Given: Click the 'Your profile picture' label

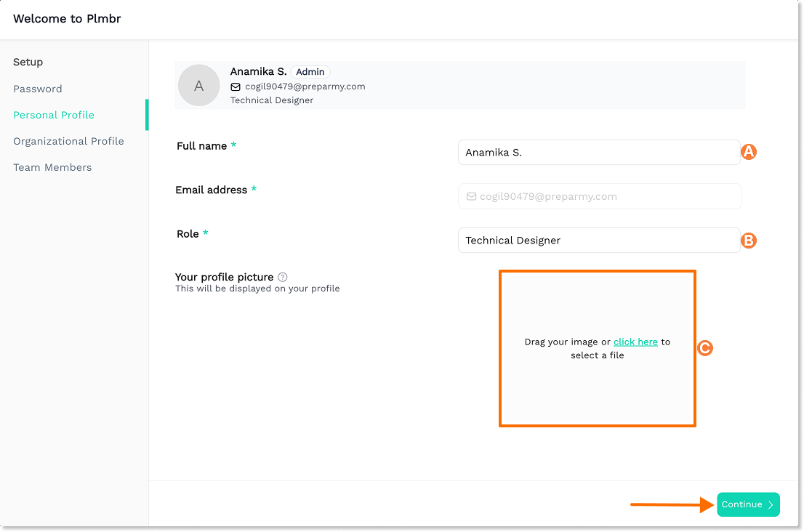Looking at the screenshot, I should 224,278.
